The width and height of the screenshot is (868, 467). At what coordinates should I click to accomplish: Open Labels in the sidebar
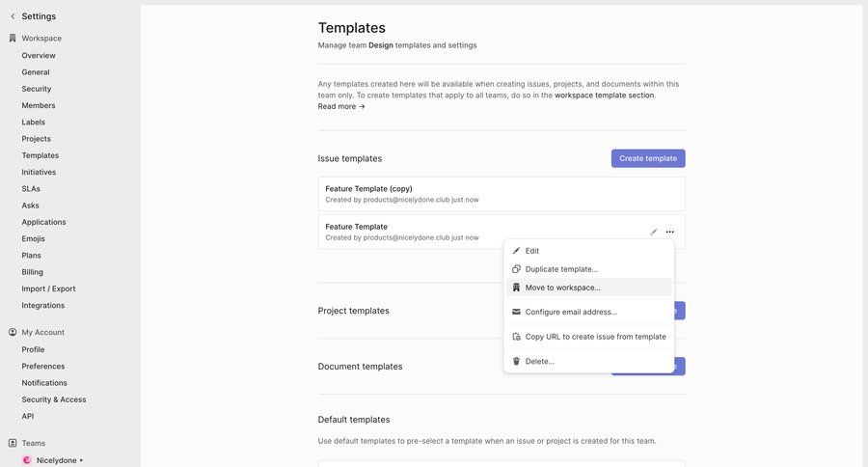[x=33, y=122]
